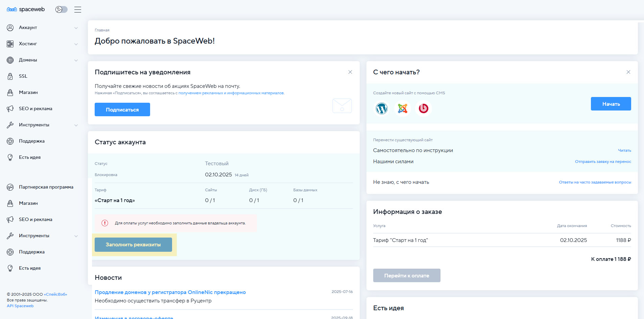Image resolution: width=644 pixels, height=319 pixels.
Task: Expand the Аккаунт sidebar menu
Action: click(x=76, y=28)
